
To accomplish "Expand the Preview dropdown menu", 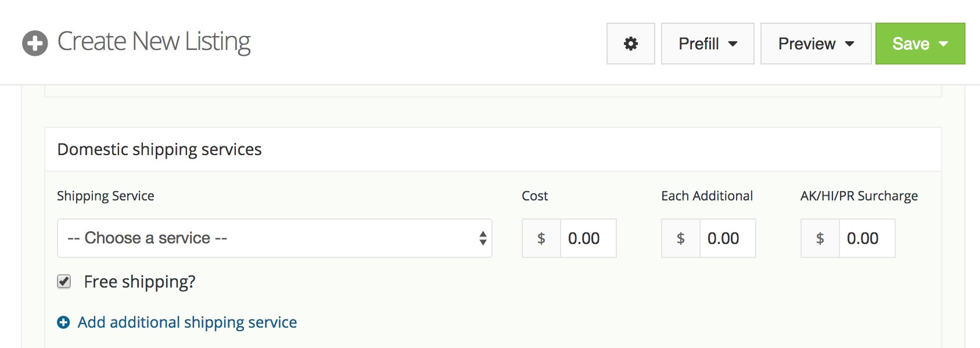I will [x=816, y=44].
